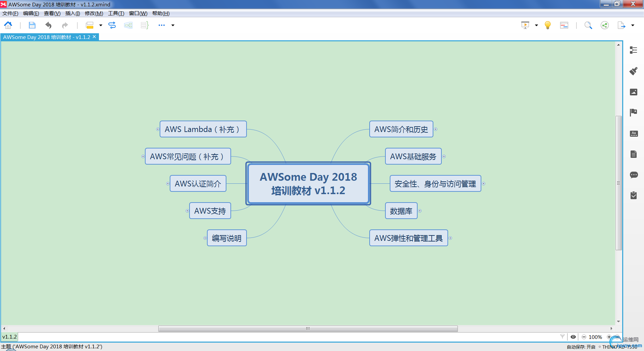
Task: Open export dropdown arrow
Action: click(633, 25)
